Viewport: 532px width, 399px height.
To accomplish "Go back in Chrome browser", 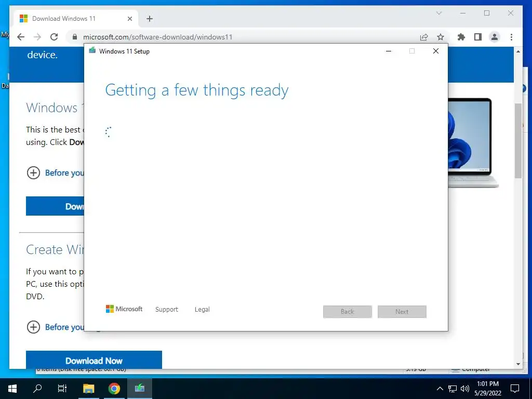I will coord(21,37).
